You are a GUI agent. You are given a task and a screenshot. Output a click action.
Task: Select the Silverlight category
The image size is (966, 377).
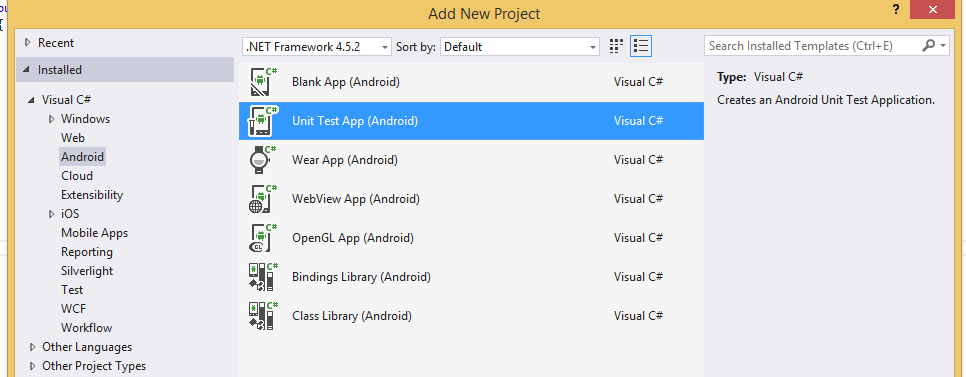coord(87,271)
